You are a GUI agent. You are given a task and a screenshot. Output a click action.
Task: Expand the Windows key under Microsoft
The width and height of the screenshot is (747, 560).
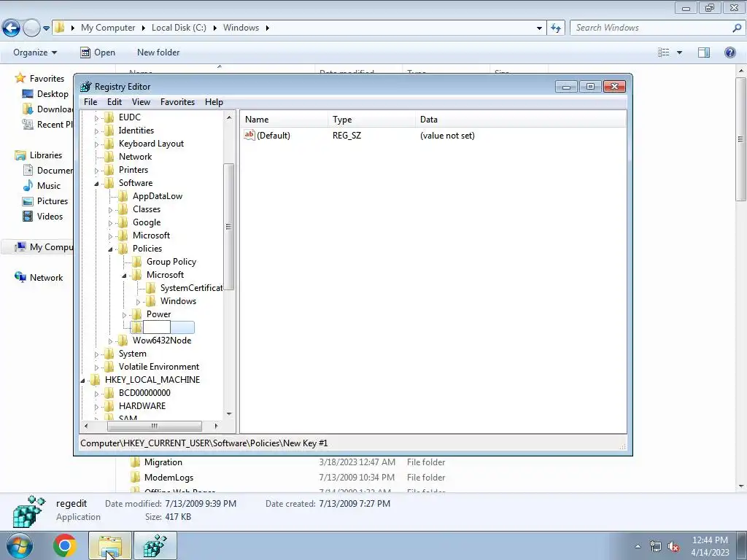coord(138,301)
